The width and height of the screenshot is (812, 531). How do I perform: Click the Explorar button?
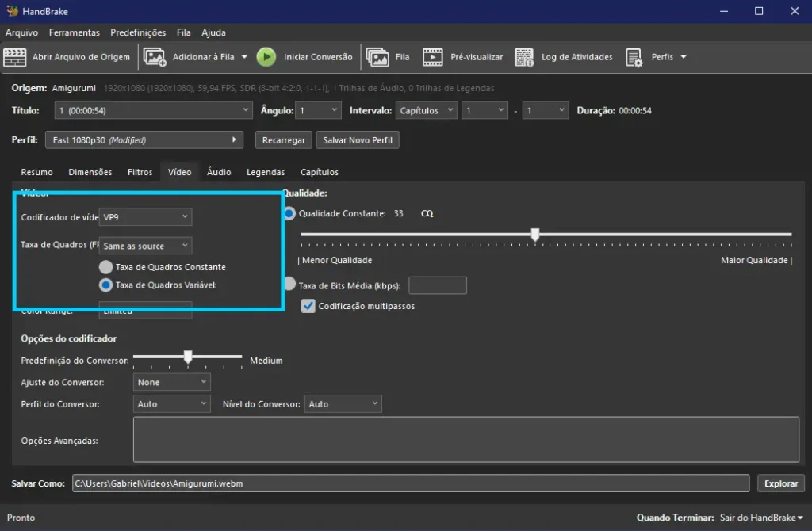[780, 483]
